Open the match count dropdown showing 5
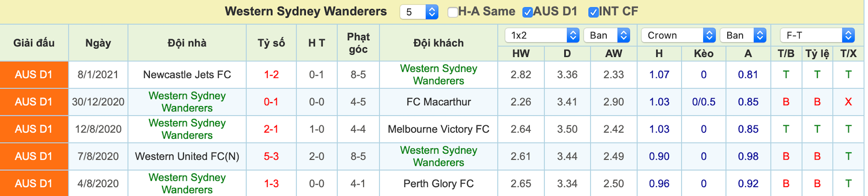 tap(419, 12)
